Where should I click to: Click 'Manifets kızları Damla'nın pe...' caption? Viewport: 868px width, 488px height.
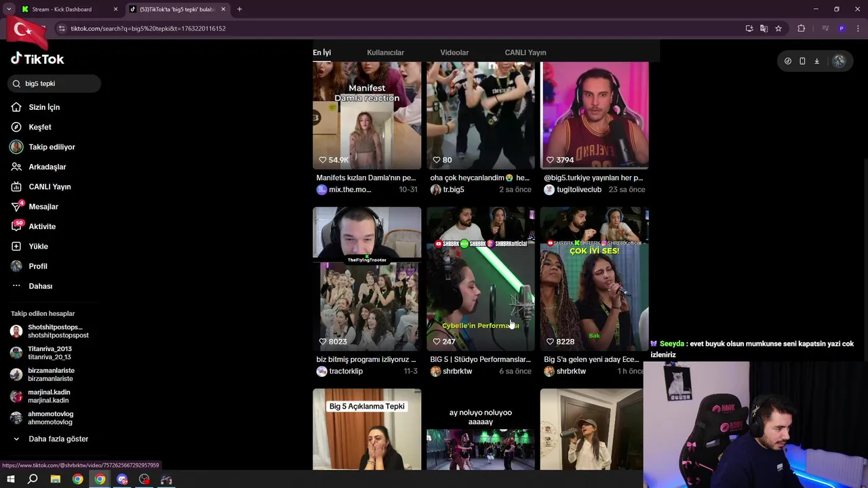(366, 178)
